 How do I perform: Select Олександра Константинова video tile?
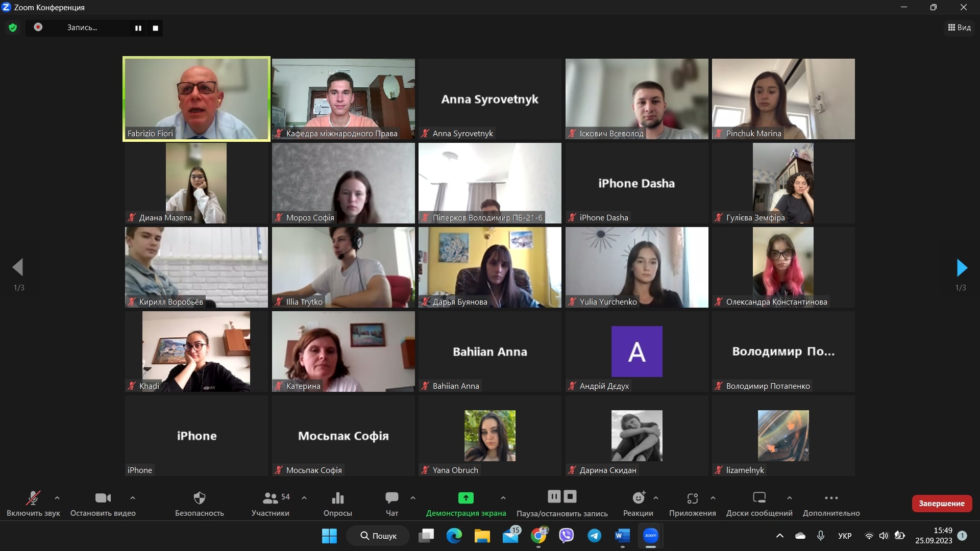tap(783, 267)
